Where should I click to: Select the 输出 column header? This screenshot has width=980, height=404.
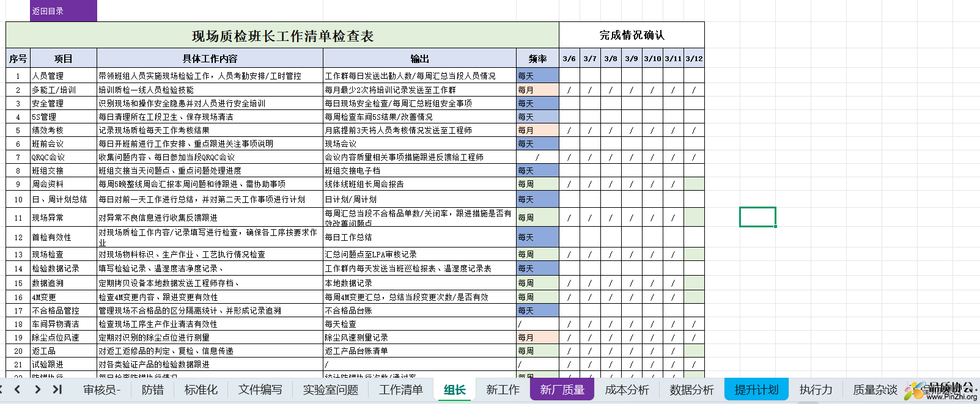pos(420,58)
